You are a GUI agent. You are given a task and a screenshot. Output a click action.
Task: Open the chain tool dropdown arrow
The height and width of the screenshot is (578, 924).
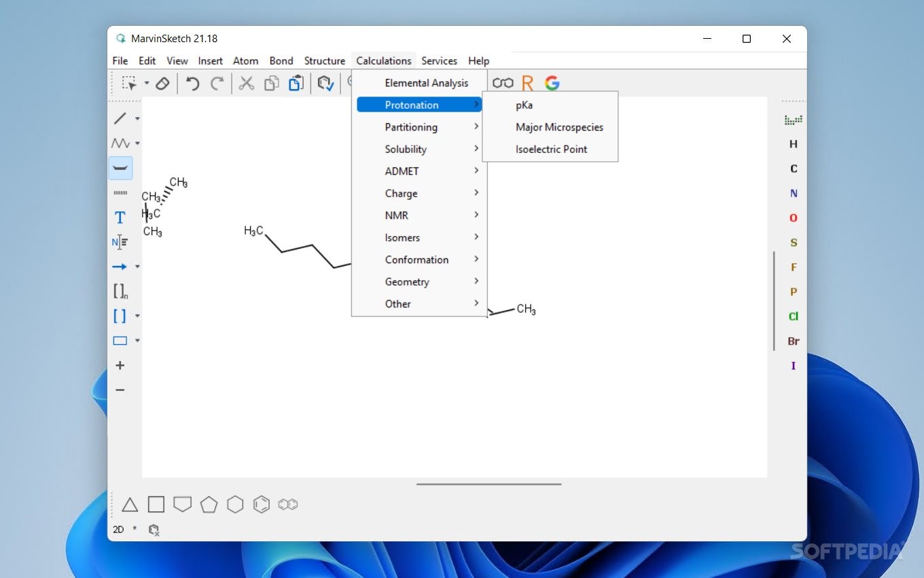[137, 143]
